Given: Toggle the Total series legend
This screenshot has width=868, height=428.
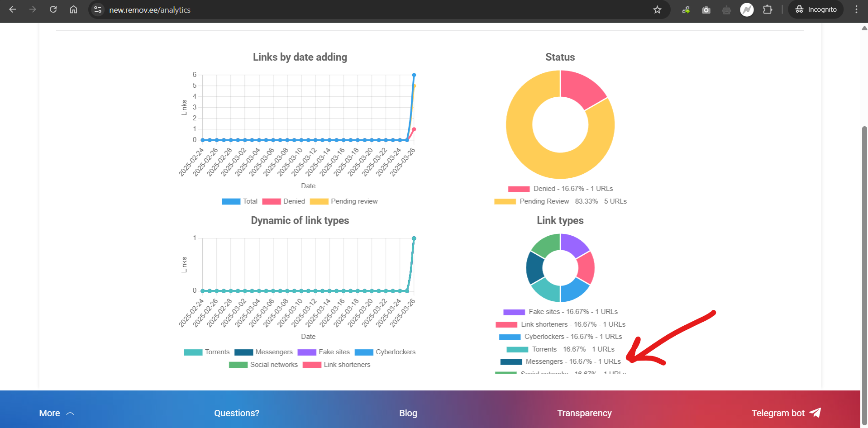Looking at the screenshot, I should point(239,201).
